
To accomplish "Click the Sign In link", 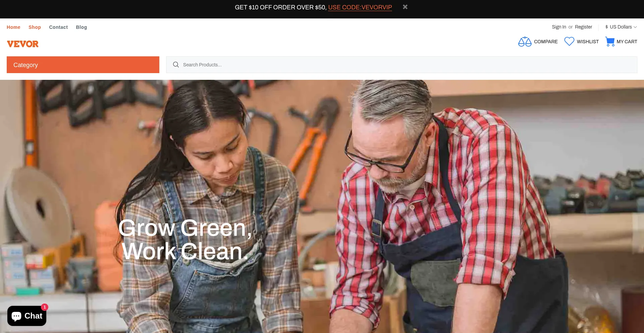I will [x=559, y=27].
